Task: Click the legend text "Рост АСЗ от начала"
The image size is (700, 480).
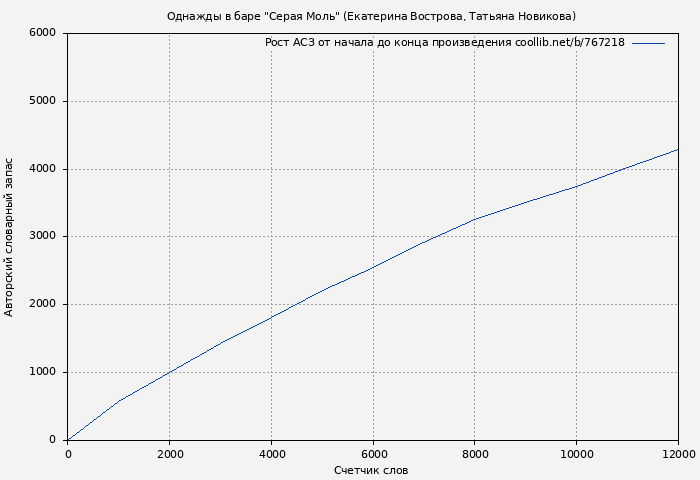Action: tap(444, 43)
